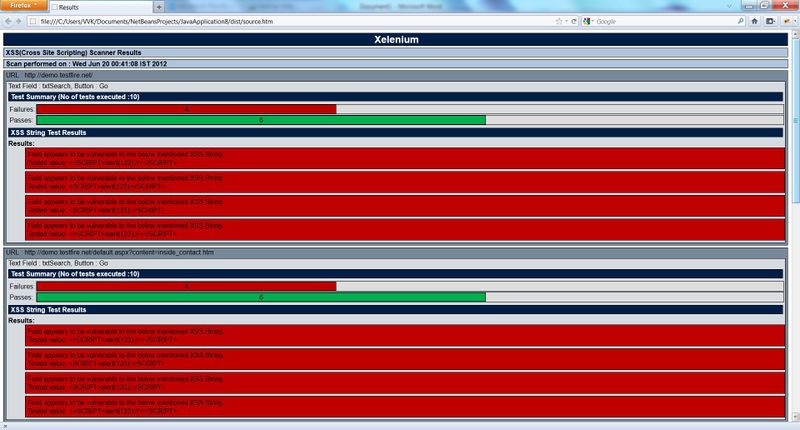
Task: Click the address bar URL field
Action: [300, 21]
